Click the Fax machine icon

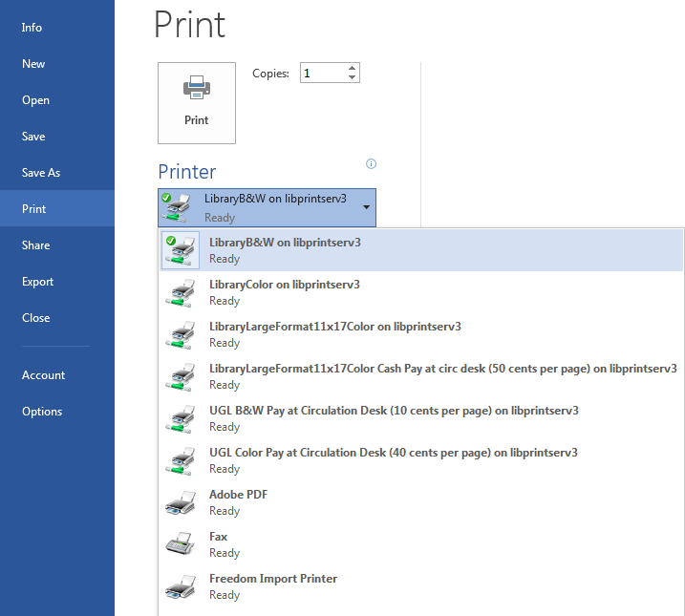point(181,544)
